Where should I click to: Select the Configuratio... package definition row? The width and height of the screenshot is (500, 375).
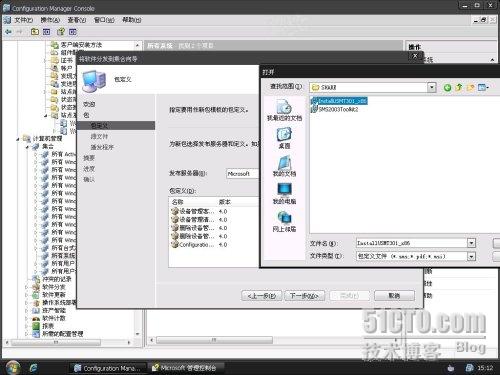tap(199, 245)
